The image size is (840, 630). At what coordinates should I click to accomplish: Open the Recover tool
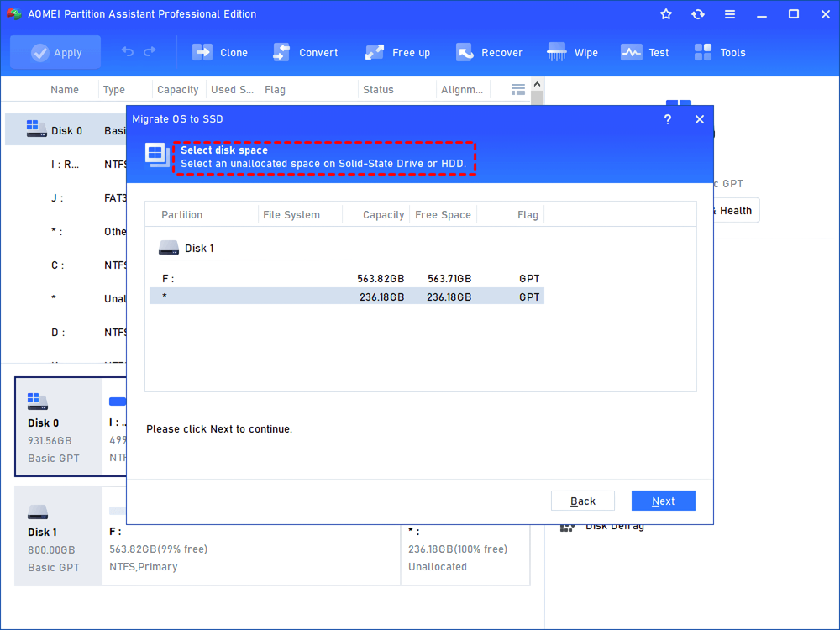tap(465, 52)
